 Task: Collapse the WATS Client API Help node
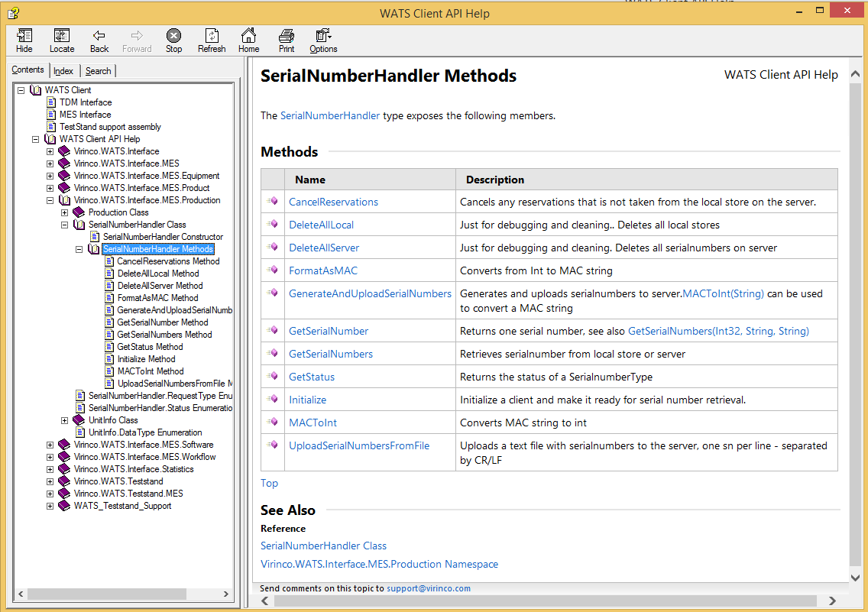(x=35, y=140)
